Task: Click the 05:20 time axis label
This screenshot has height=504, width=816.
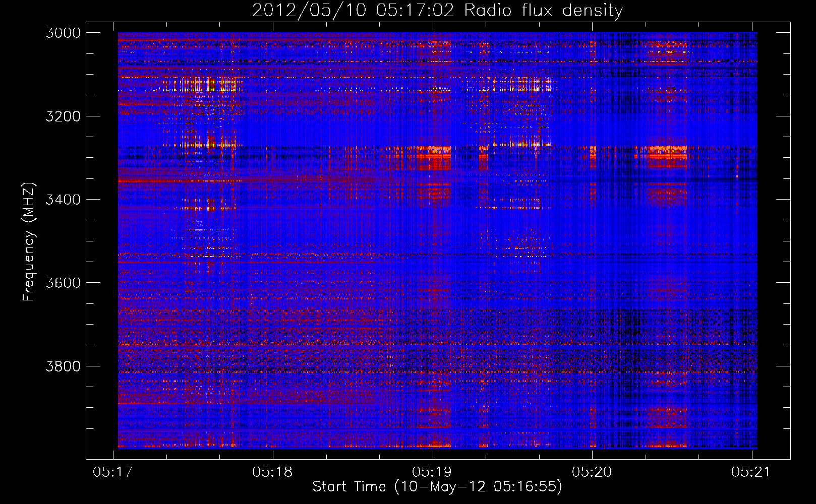Action: (x=592, y=472)
